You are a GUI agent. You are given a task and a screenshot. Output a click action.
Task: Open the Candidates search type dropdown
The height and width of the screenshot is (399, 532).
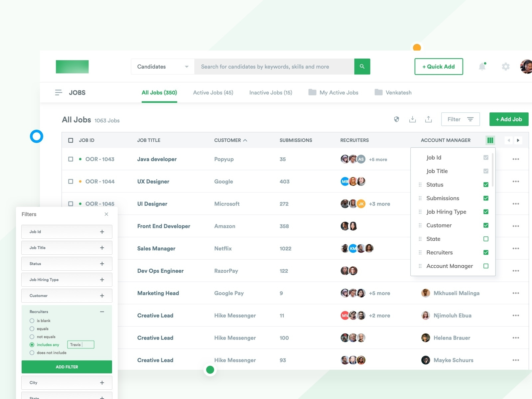tap(163, 66)
